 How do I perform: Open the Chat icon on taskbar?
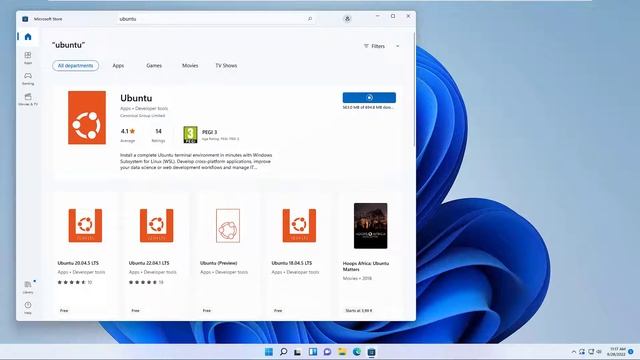pos(327,352)
